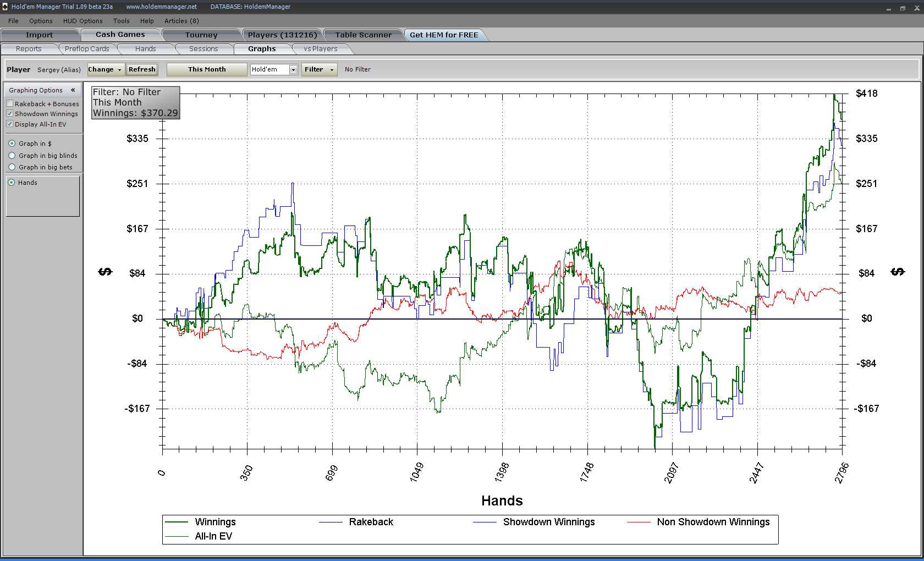Click the Winnings legend line swatch
This screenshot has height=561, width=924.
pos(177,522)
